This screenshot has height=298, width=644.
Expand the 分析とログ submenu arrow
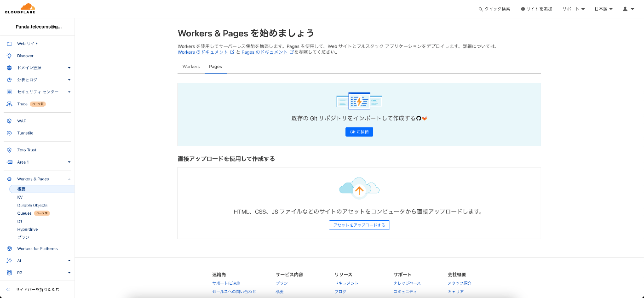[x=69, y=80]
